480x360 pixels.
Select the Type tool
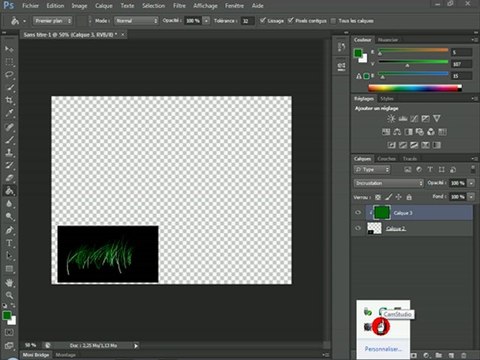click(9, 243)
